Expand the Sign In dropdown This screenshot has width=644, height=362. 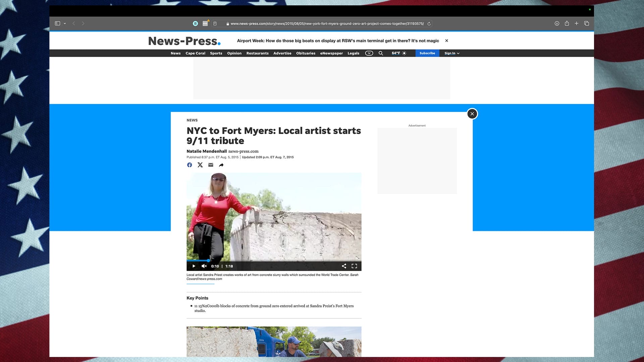452,53
